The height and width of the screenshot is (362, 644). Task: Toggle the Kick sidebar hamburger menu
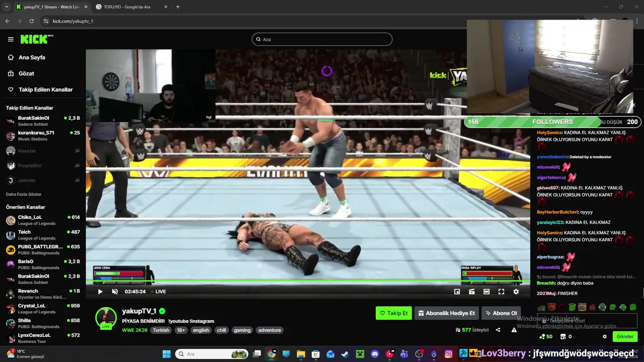click(x=11, y=39)
